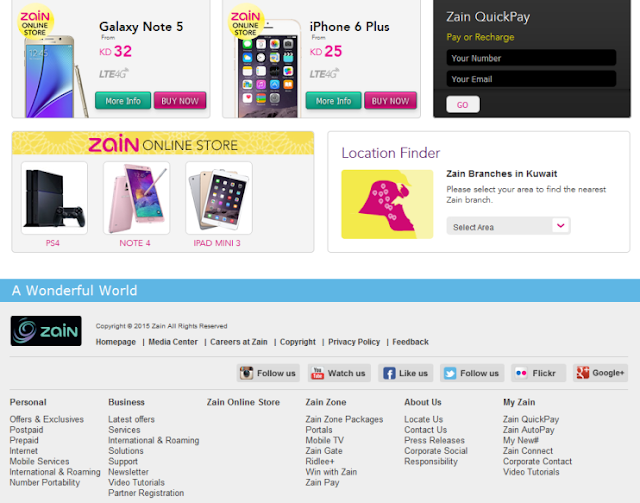Click the Kuwait map image
This screenshot has height=503, width=640.
click(x=387, y=204)
